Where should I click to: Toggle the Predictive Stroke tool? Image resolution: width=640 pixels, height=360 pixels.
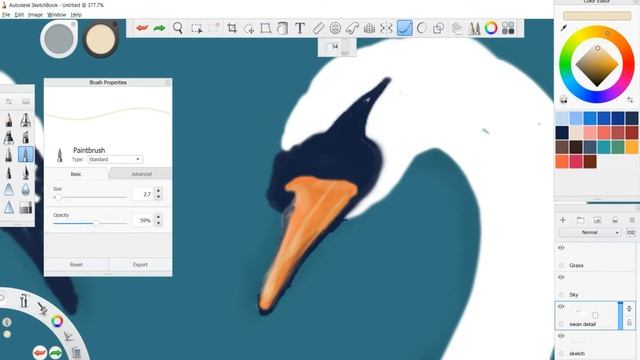point(422,28)
